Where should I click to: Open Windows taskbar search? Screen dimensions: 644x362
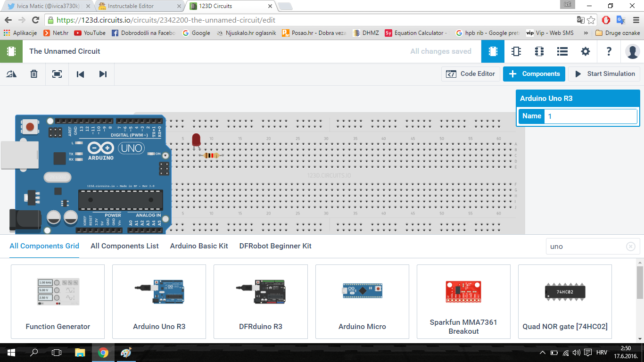(34, 353)
